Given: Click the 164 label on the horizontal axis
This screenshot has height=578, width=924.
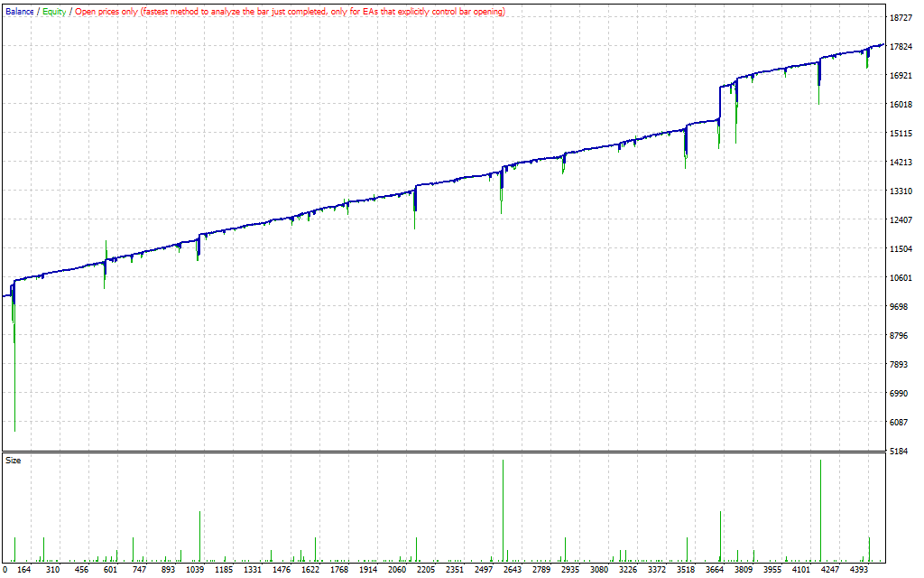Looking at the screenshot, I should pyautogui.click(x=24, y=570).
